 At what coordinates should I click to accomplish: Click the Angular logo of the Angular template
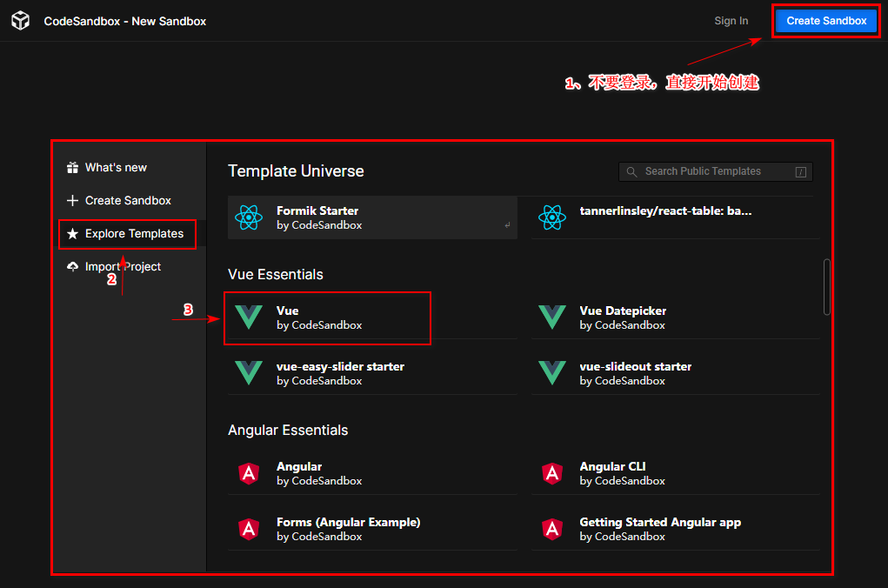pos(249,473)
